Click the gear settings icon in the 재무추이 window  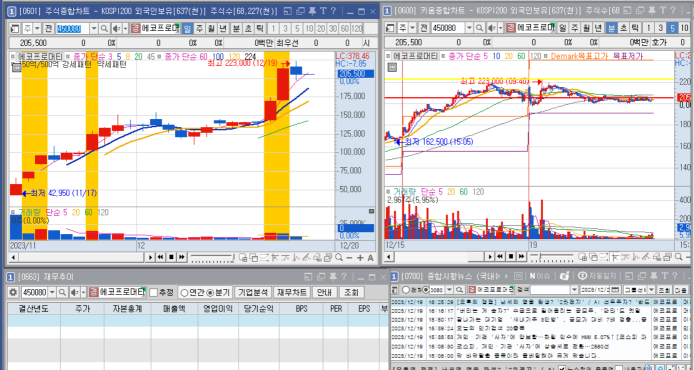pos(13,292)
